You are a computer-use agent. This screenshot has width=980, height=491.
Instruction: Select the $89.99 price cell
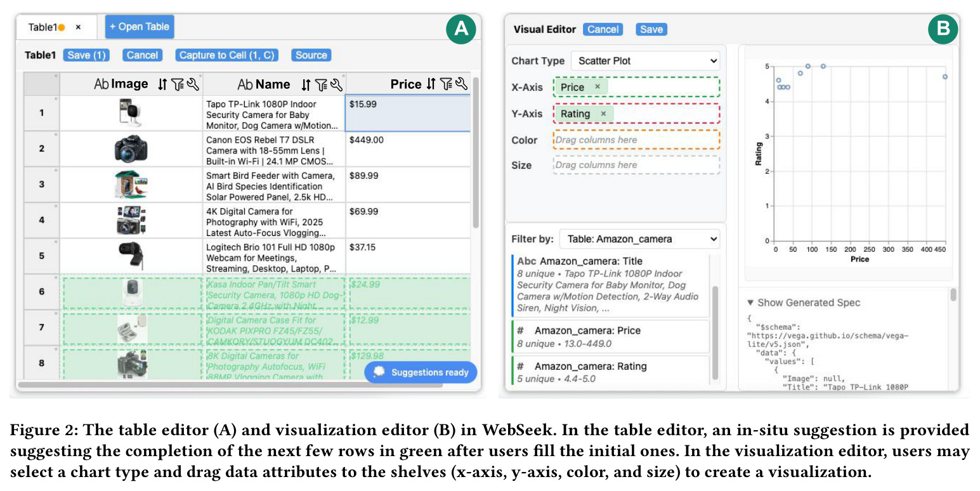pos(408,185)
